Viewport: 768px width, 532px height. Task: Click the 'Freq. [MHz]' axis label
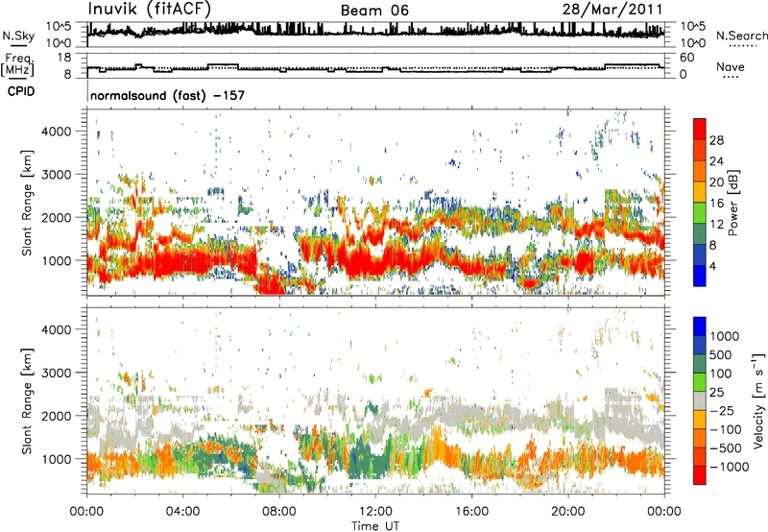[17, 64]
